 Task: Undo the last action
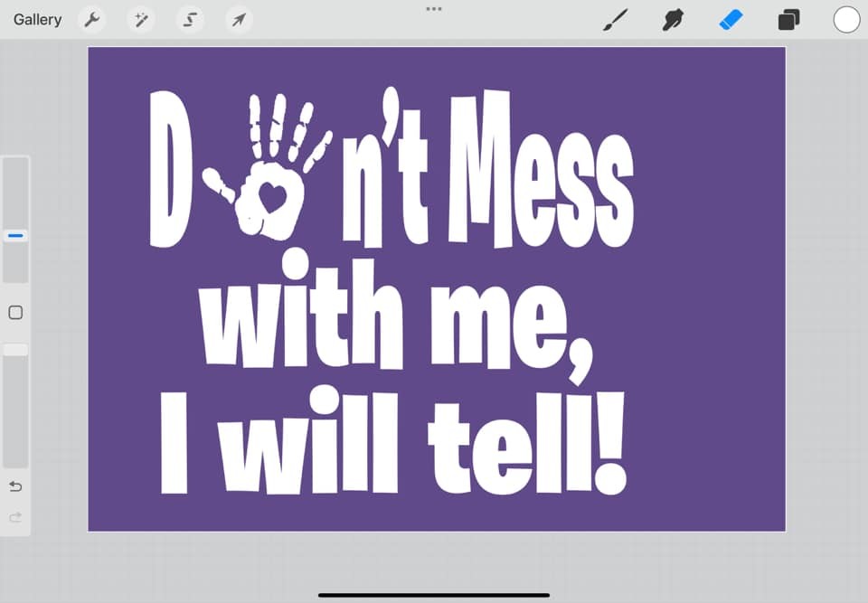(15, 486)
